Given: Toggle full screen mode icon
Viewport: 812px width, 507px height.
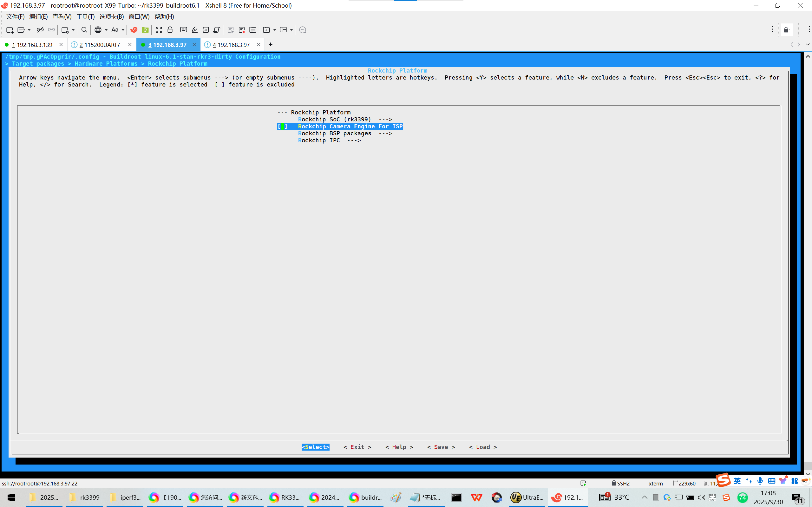Looking at the screenshot, I should click(159, 30).
